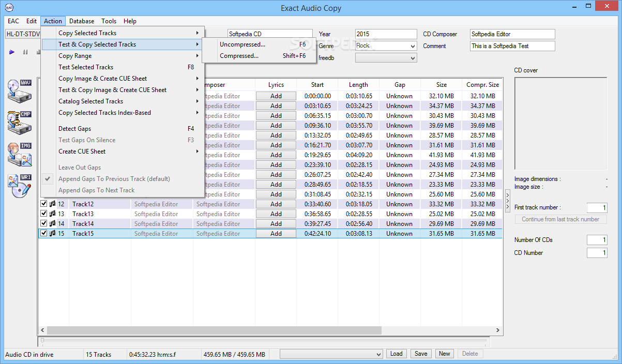622x364 pixels.
Task: Click the Load button
Action: pyautogui.click(x=396, y=354)
